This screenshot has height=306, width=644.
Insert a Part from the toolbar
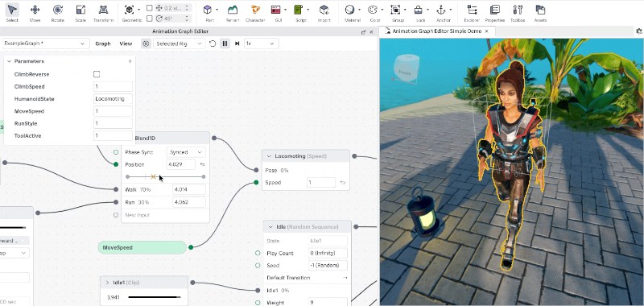pyautogui.click(x=208, y=10)
